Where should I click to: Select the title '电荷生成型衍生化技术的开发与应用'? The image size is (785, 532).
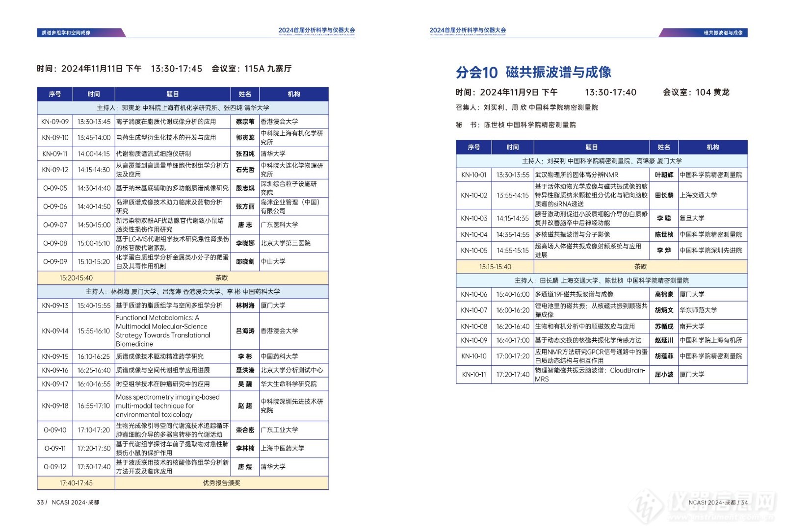[166, 138]
